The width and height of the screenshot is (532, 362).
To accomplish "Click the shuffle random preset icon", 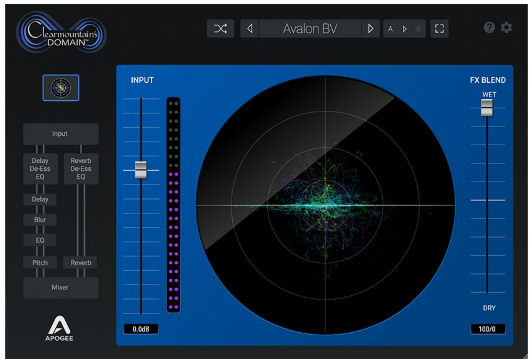I will pyautogui.click(x=220, y=28).
